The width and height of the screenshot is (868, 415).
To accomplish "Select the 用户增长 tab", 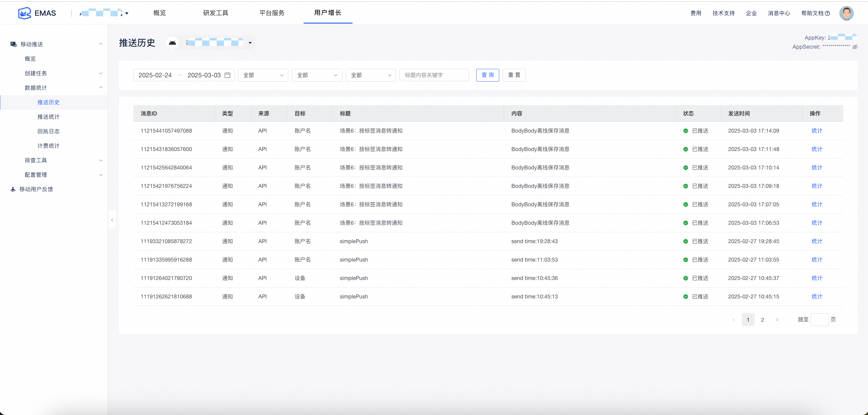I will [328, 13].
